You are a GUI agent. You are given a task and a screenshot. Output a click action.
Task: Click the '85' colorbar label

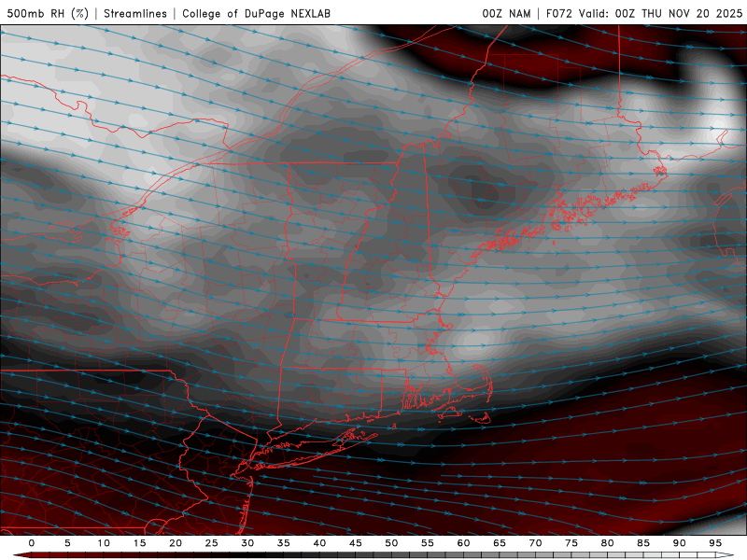pos(643,543)
